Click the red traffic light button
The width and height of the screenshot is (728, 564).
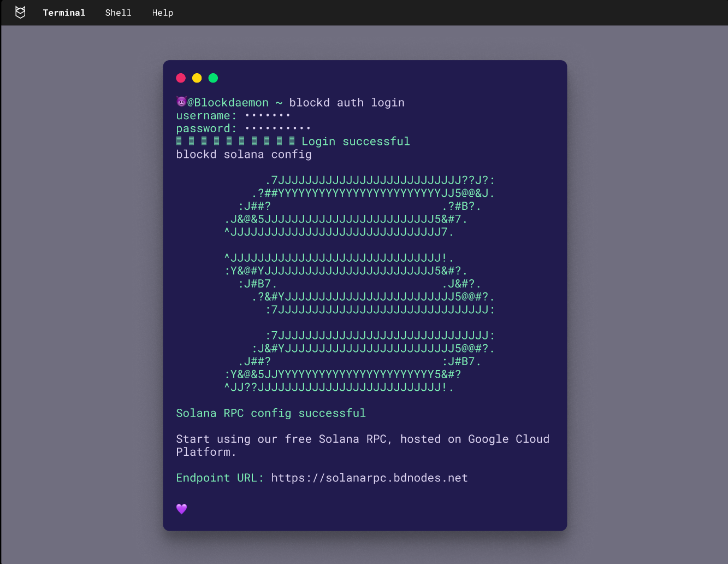pos(181,78)
